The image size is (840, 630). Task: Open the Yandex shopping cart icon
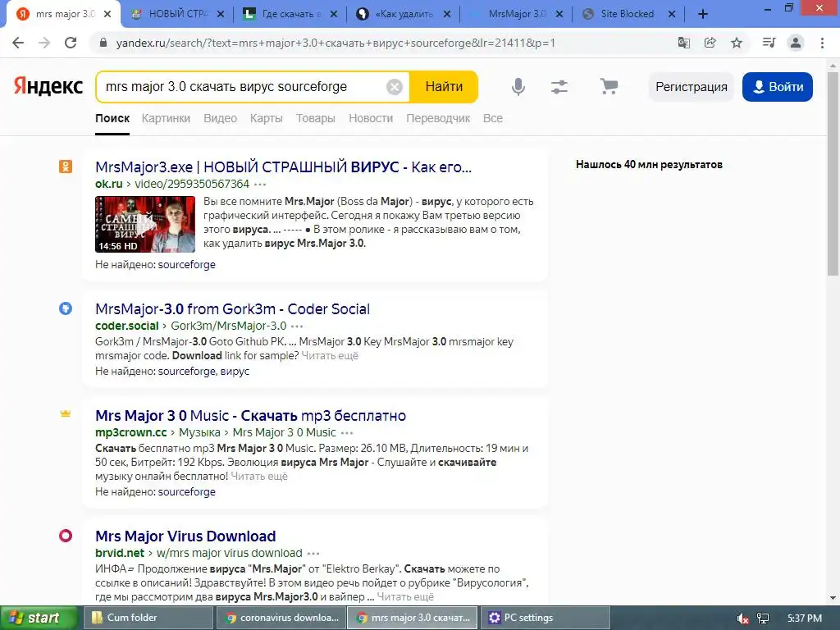coord(609,86)
